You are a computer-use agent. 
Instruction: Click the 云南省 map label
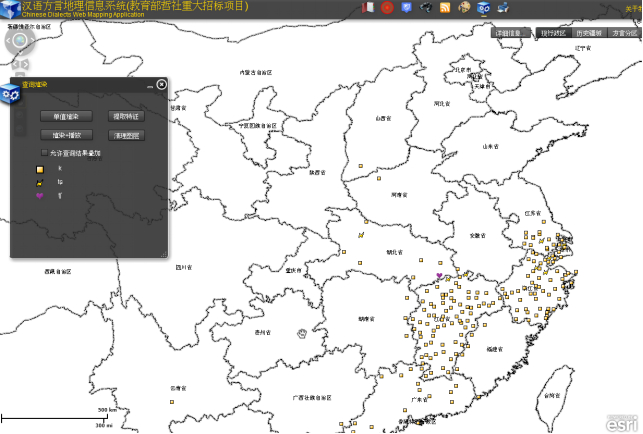[178, 388]
